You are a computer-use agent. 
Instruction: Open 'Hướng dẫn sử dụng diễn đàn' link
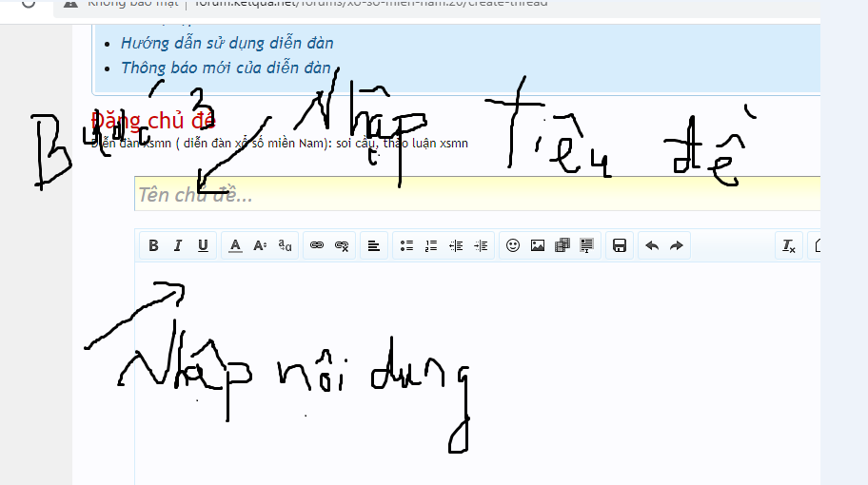(227, 43)
